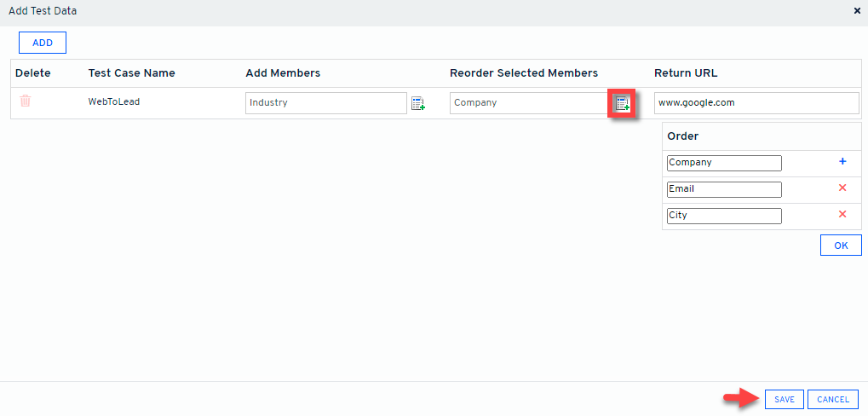The width and height of the screenshot is (868, 416).
Task: Select the Email order text box
Action: click(x=724, y=189)
